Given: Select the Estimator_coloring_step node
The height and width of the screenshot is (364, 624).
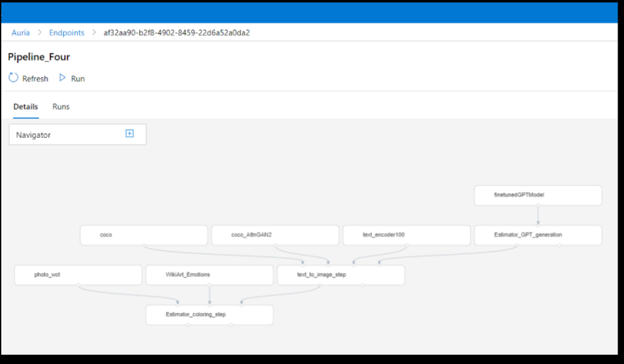Looking at the screenshot, I should click(210, 315).
